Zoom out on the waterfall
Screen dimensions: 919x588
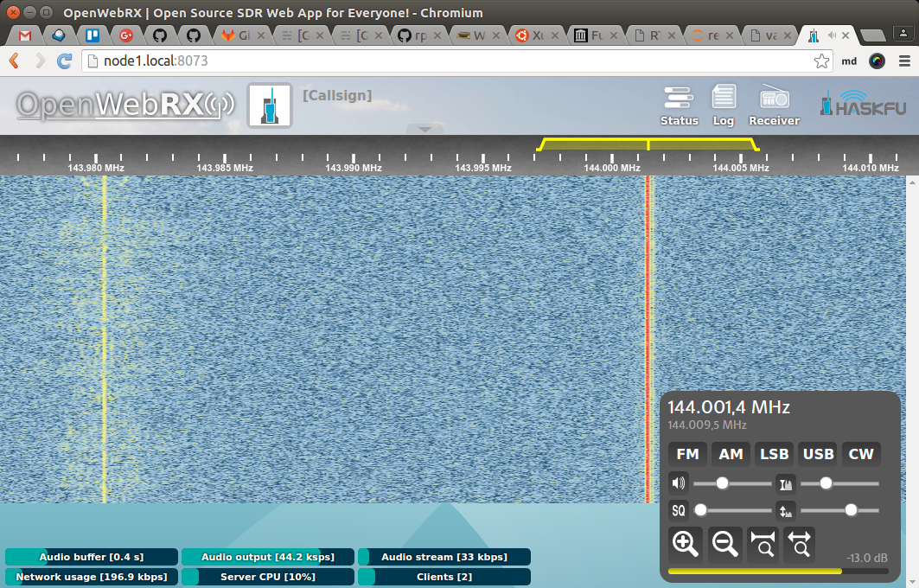724,544
